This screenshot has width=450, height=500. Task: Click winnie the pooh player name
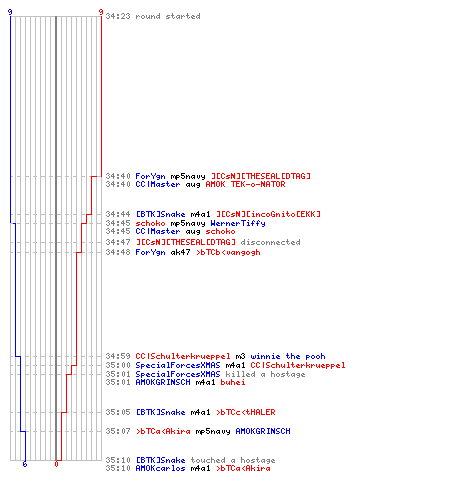pyautogui.click(x=288, y=356)
